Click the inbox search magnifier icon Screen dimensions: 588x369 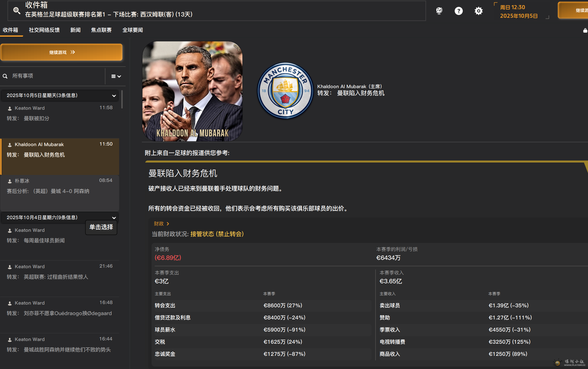coord(5,76)
